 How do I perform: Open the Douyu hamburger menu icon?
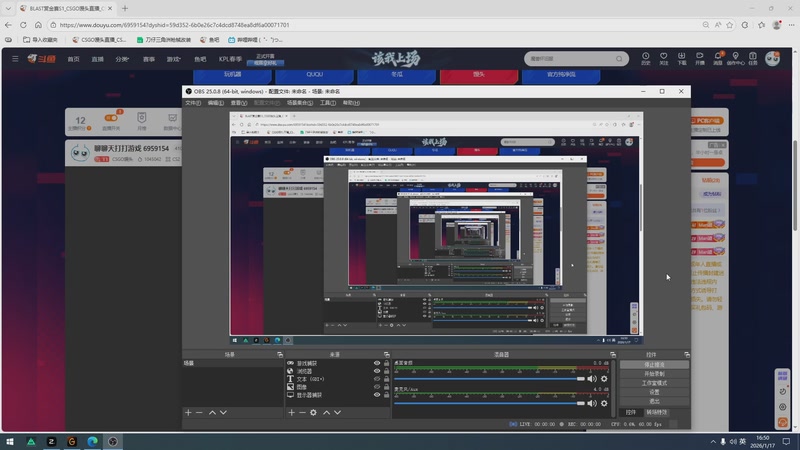pyautogui.click(x=15, y=59)
